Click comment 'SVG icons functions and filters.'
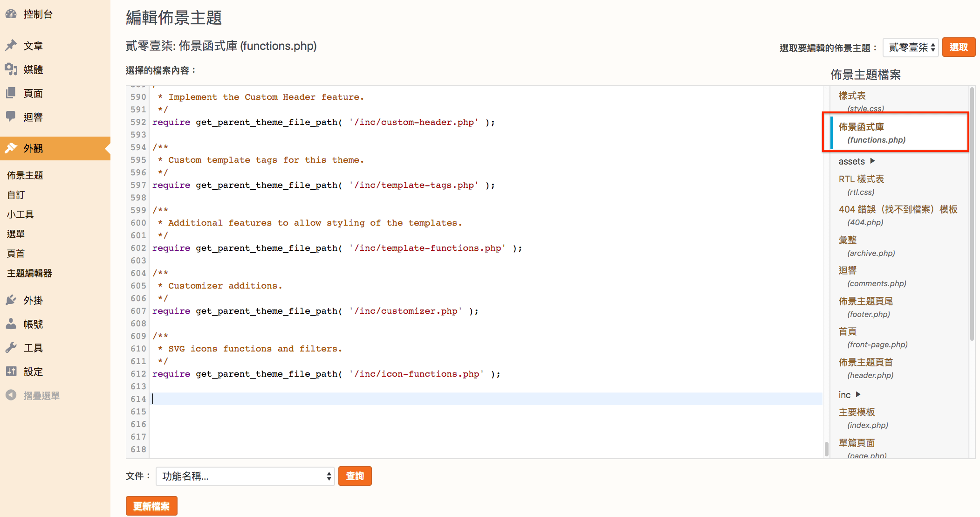Screen dimensions: 980x517 click(x=255, y=349)
